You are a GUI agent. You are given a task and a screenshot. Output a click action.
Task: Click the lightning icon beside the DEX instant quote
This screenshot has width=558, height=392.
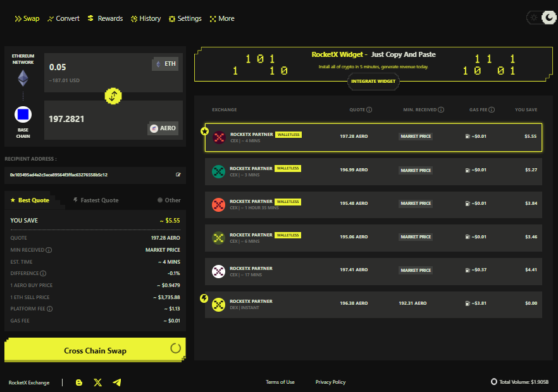click(x=204, y=298)
